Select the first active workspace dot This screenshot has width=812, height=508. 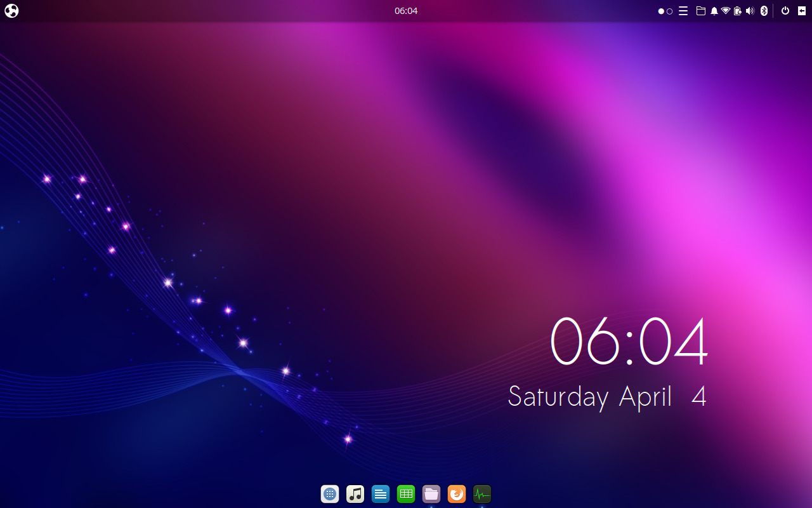661,11
